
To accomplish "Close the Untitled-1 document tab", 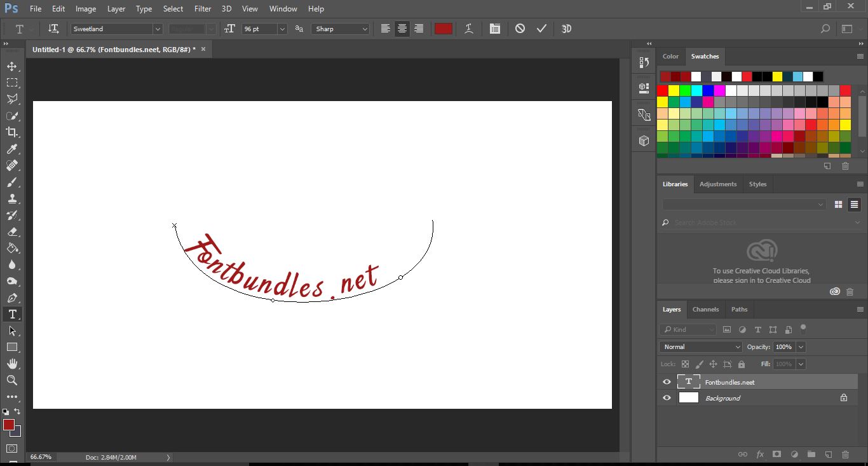I will tap(203, 49).
